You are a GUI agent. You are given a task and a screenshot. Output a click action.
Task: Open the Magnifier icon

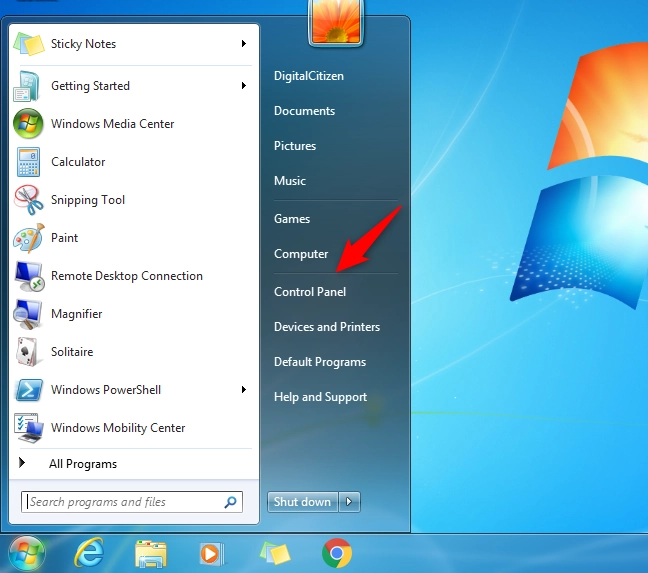click(x=28, y=314)
